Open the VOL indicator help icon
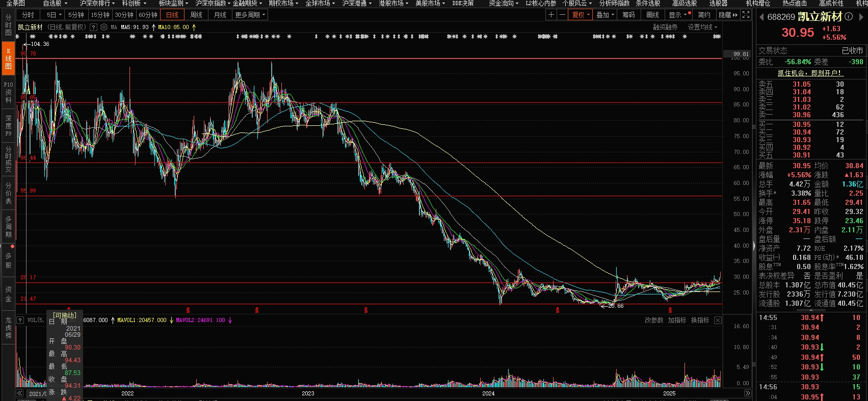868x401 pixels. tap(20, 320)
